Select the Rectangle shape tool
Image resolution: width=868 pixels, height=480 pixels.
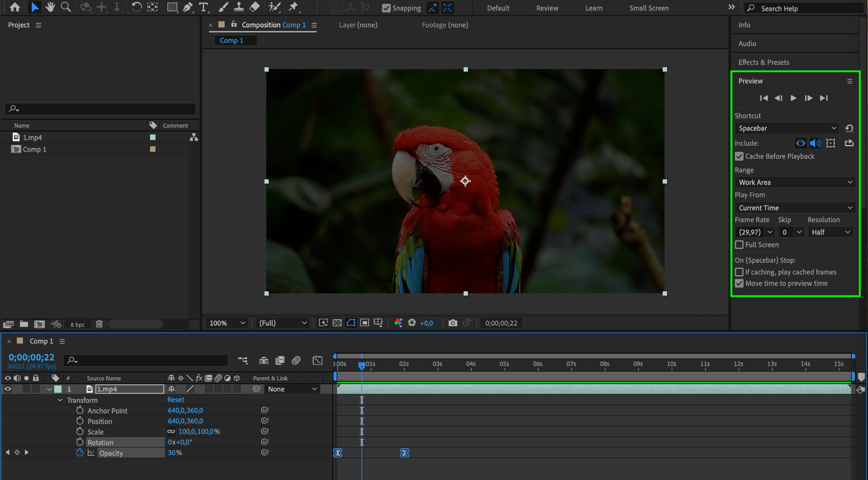(x=172, y=7)
